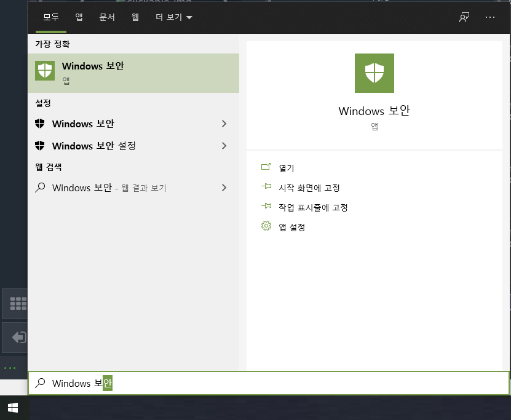Switch to the 문서 tab
Screen dimensions: 511x420
click(x=107, y=17)
